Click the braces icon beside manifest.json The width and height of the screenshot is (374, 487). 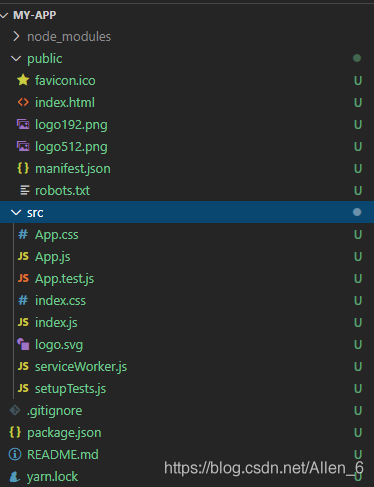tap(23, 168)
